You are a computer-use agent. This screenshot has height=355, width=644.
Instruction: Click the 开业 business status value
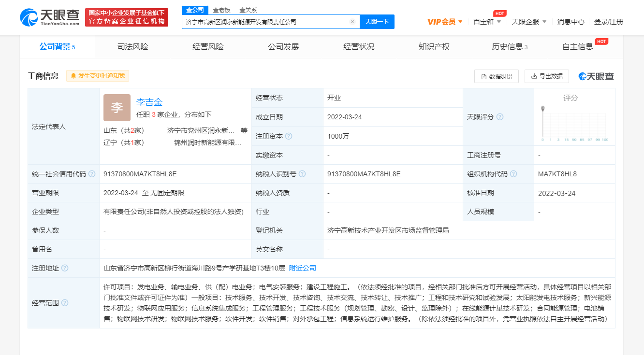click(334, 98)
